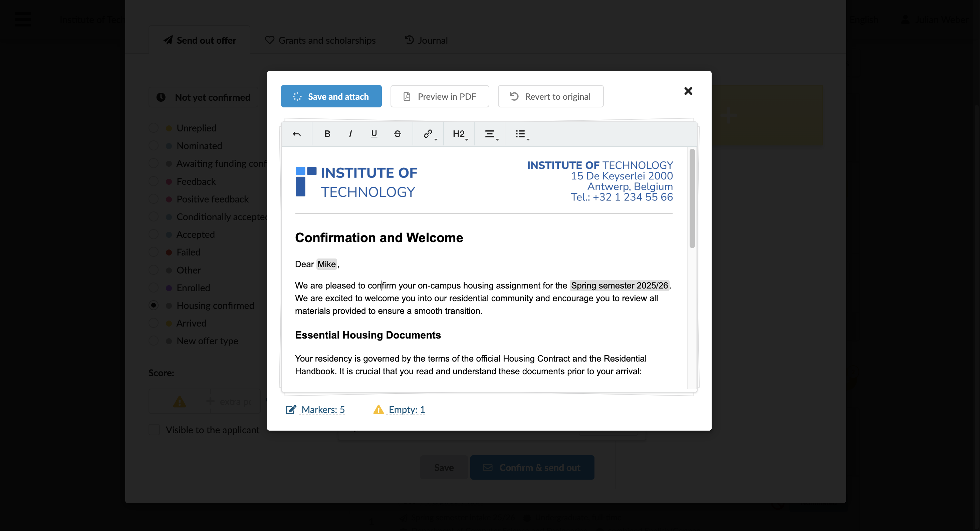
Task: Open the Empty: 1 warning link
Action: 406,410
